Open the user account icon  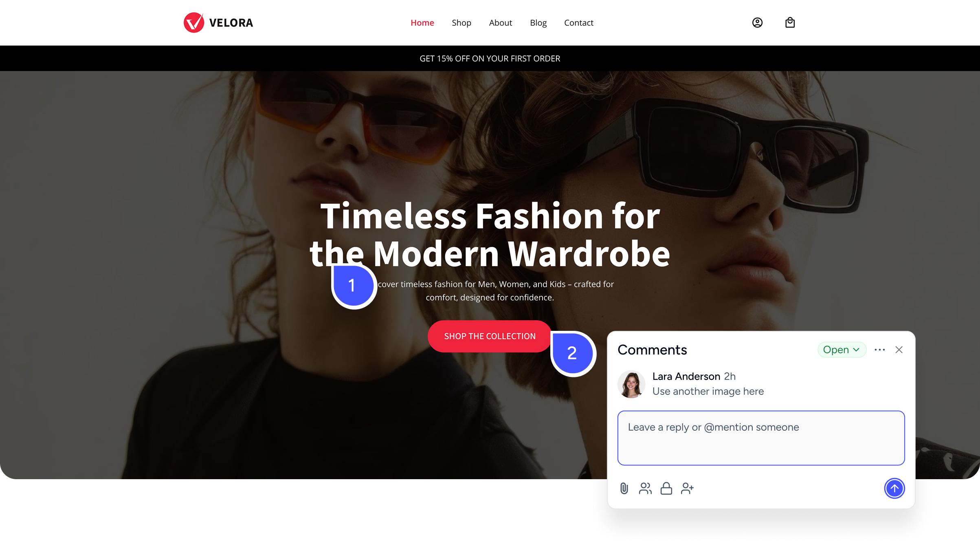pyautogui.click(x=757, y=23)
